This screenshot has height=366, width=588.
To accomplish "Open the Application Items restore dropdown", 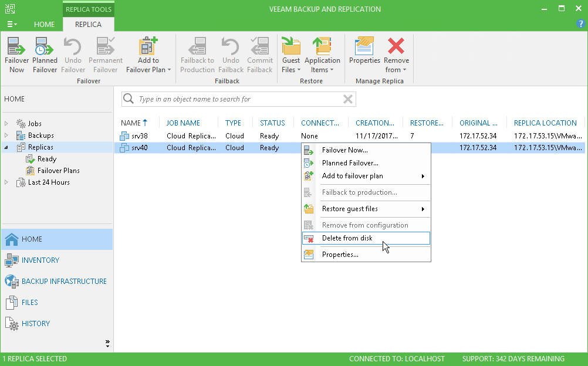I will coord(322,56).
